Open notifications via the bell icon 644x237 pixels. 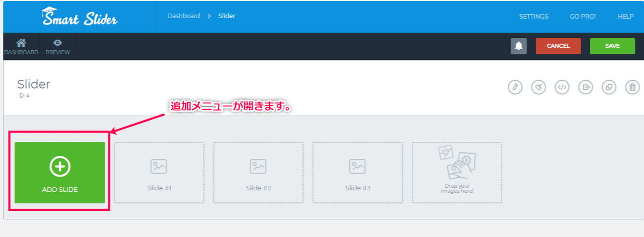click(518, 46)
